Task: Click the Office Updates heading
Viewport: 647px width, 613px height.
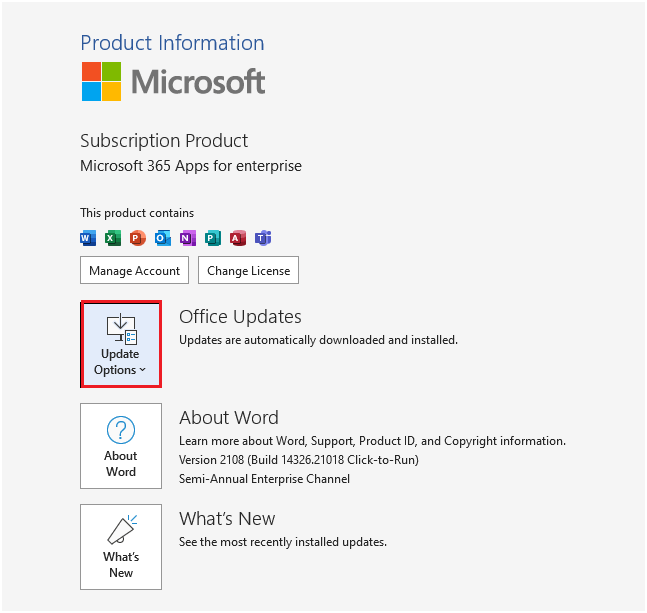Action: pos(240,317)
